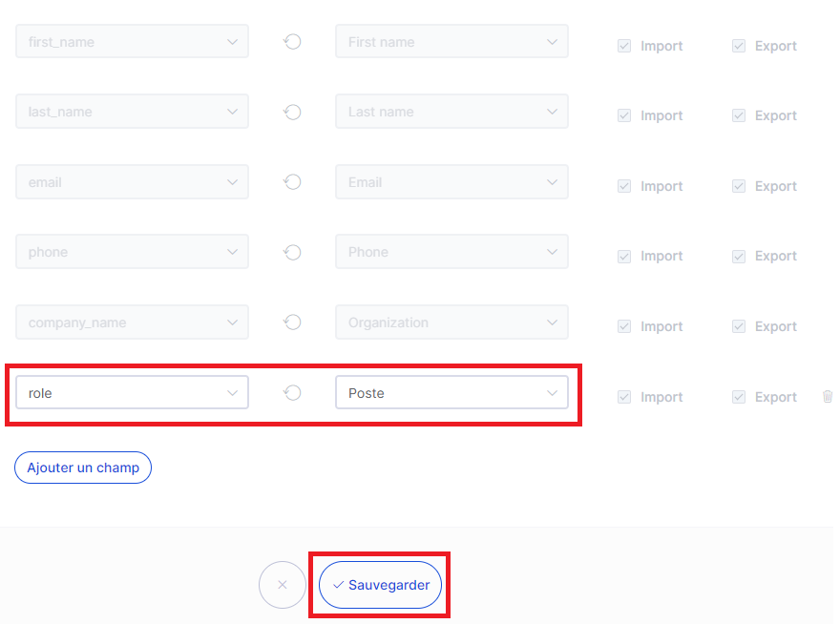Expand the Organization dropdown
This screenshot has width=840, height=624.
tap(451, 322)
